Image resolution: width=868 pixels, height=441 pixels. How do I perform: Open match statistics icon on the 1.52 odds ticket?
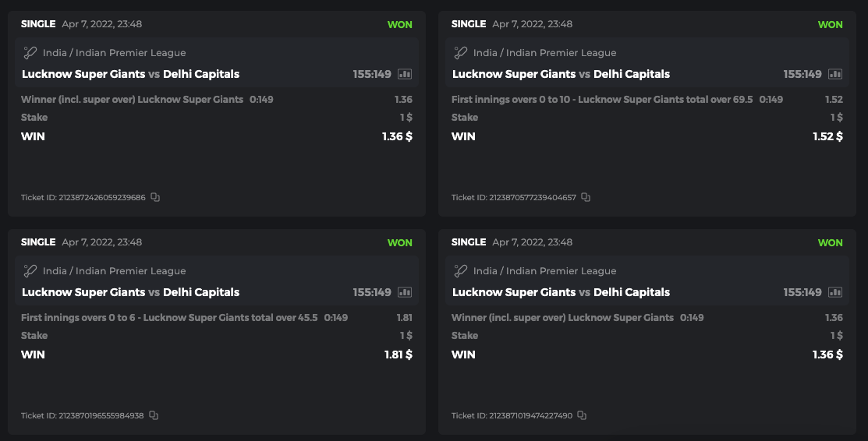835,74
